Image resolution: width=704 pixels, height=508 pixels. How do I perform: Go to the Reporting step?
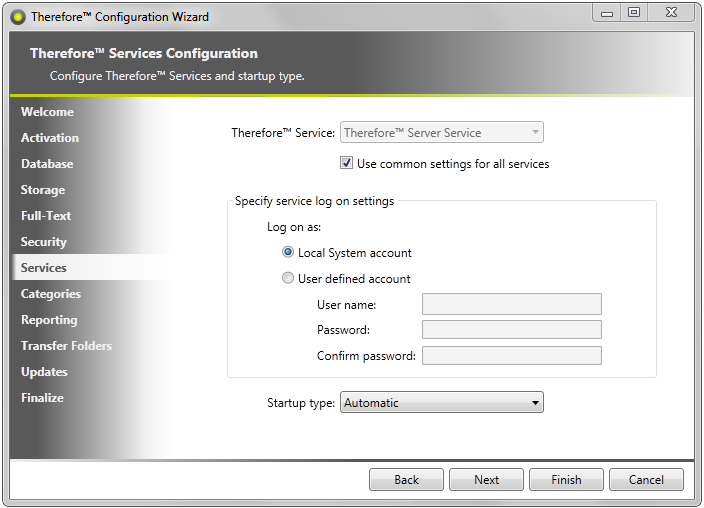pos(49,320)
